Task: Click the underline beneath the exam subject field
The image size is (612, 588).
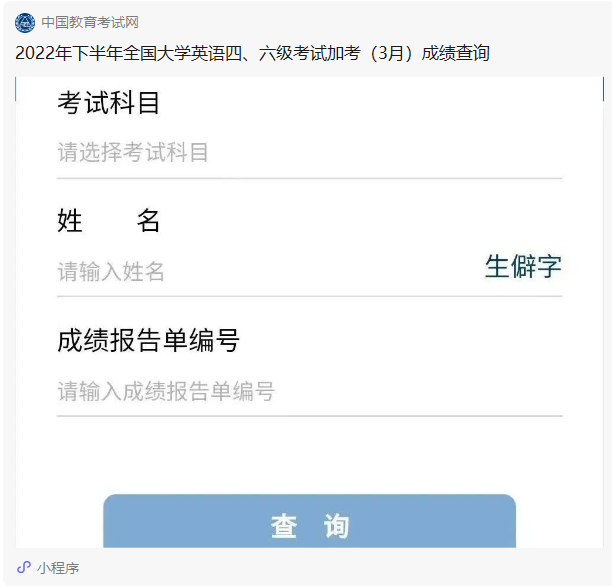Action: coord(310,178)
